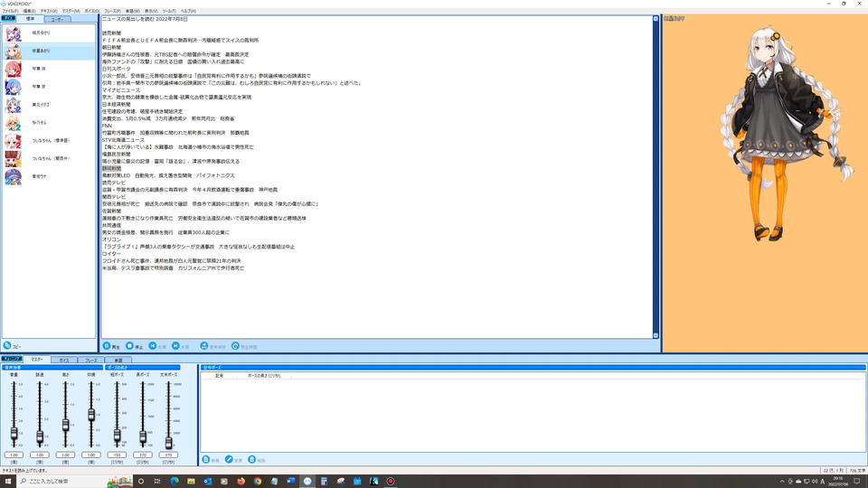868x488 pixels.
Task: Click the 短ポーズ value box showing 150
Action: click(x=117, y=455)
